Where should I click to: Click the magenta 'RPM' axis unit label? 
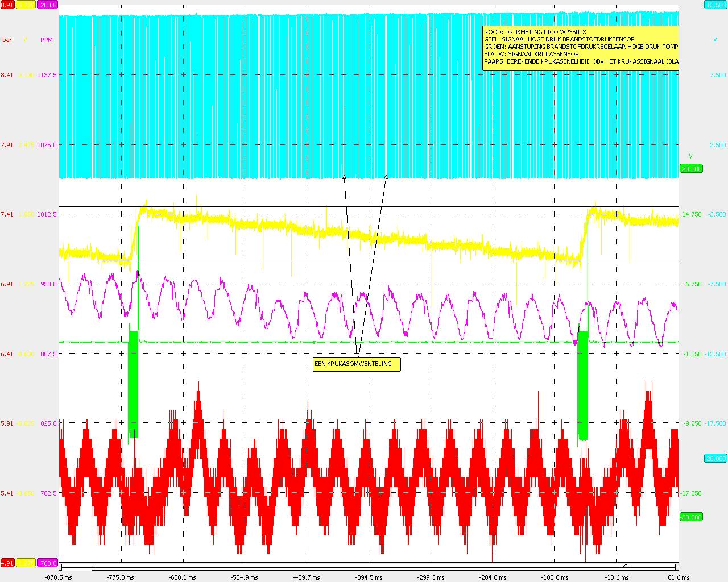(47, 40)
